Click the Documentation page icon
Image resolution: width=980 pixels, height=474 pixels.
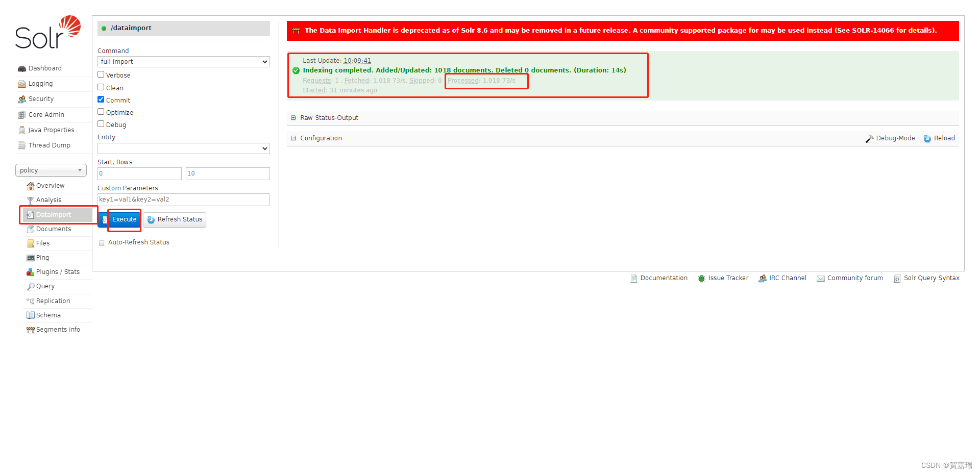coord(634,279)
